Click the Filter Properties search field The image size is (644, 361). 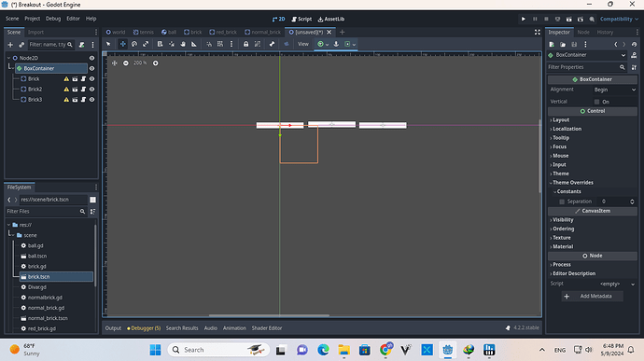587,67
